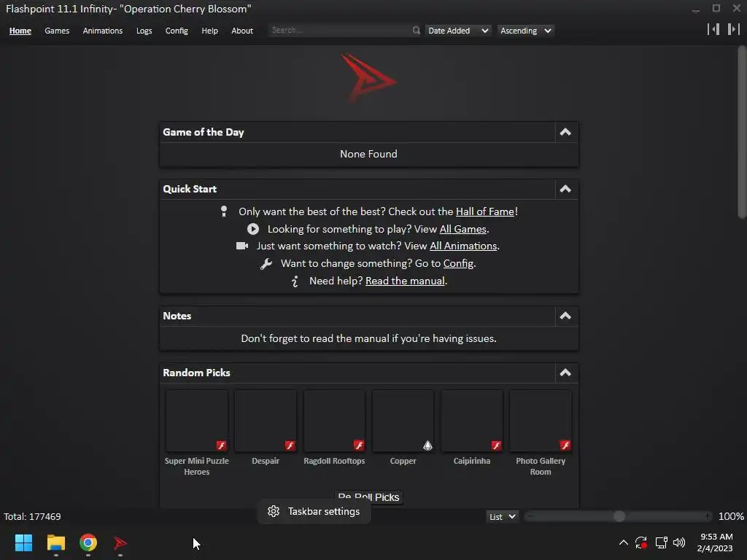Open the Read the manual link
This screenshot has width=747, height=560.
click(x=405, y=281)
